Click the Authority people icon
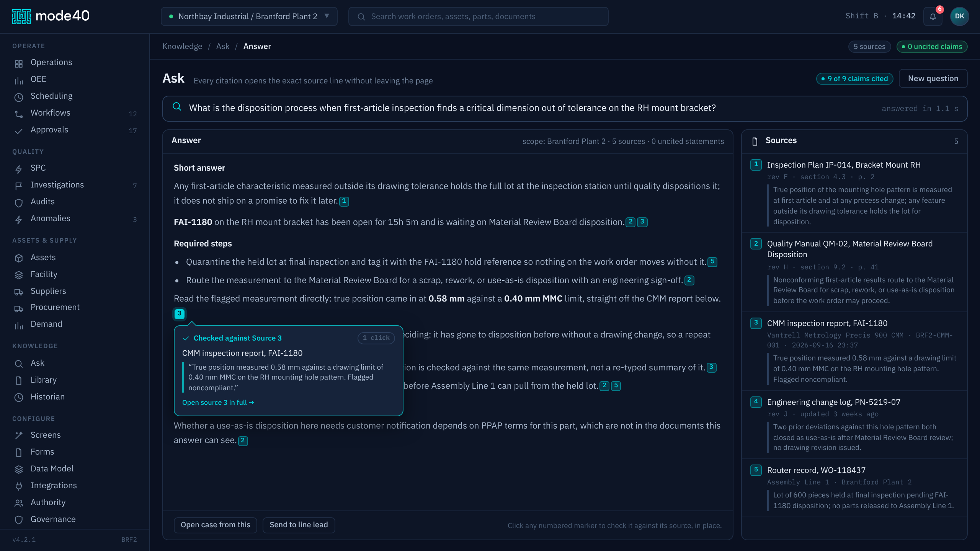 click(x=18, y=503)
